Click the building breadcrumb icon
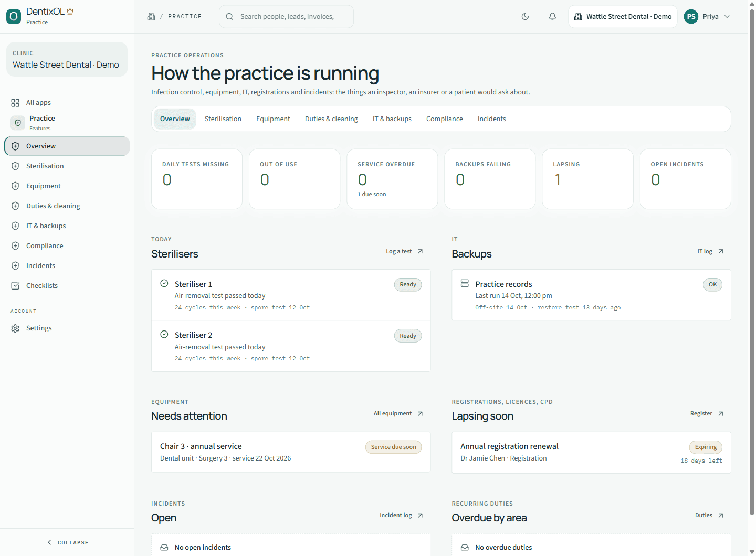This screenshot has height=556, width=756. (151, 17)
